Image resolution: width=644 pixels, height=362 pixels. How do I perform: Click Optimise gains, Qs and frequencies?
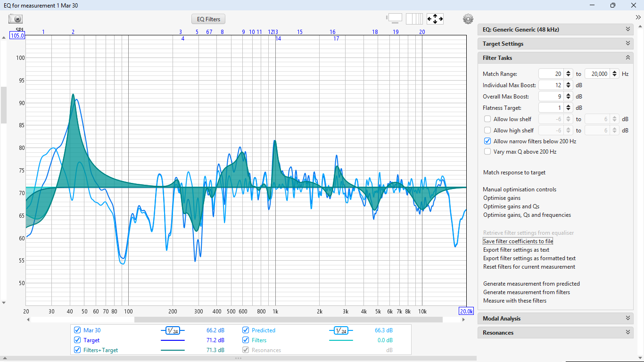coord(527,215)
